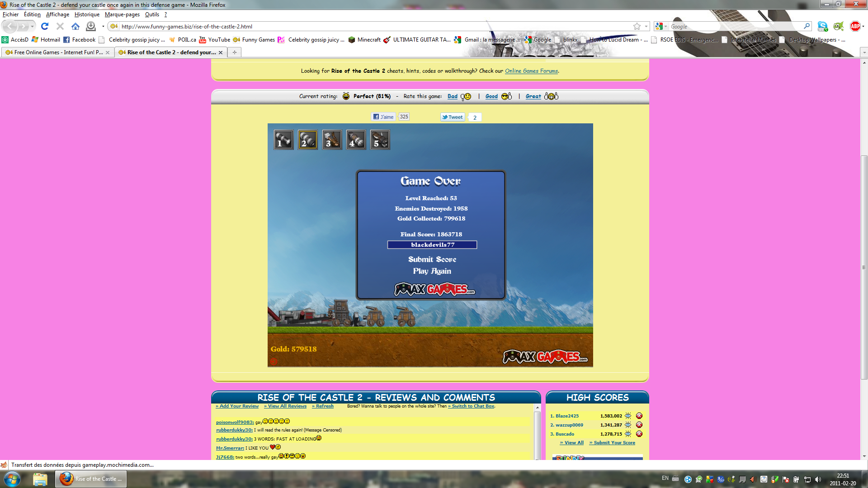Click the player name field blackdevils77
868x488 pixels.
pos(432,245)
